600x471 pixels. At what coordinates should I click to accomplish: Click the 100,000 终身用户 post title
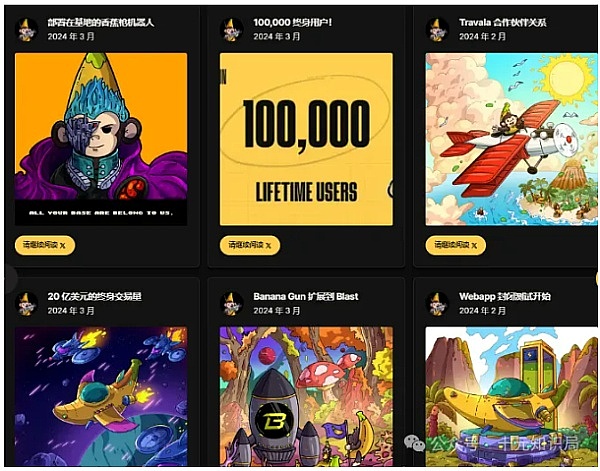(x=293, y=23)
